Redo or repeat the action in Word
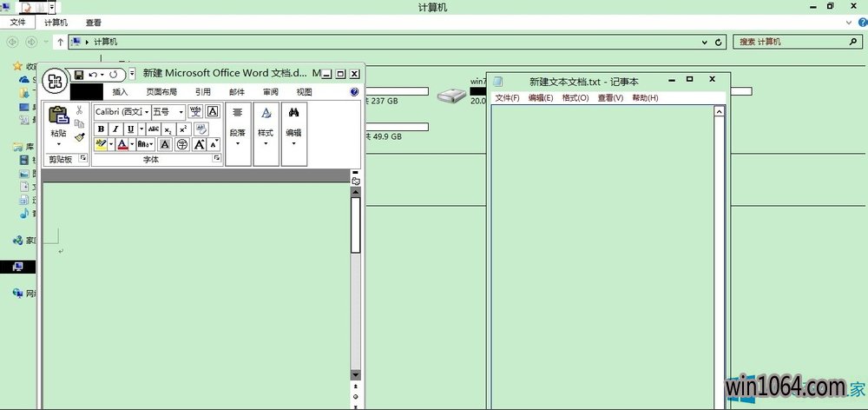This screenshot has height=410, width=868. pos(114,74)
